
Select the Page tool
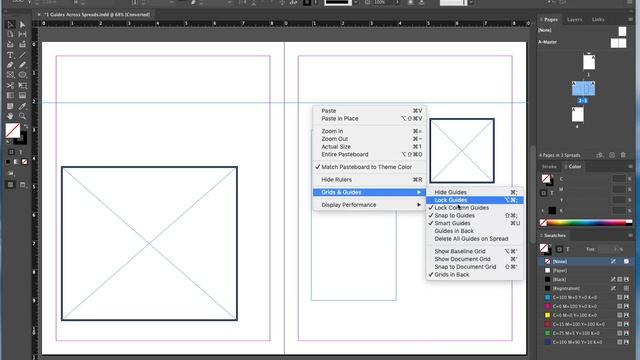tap(10, 34)
